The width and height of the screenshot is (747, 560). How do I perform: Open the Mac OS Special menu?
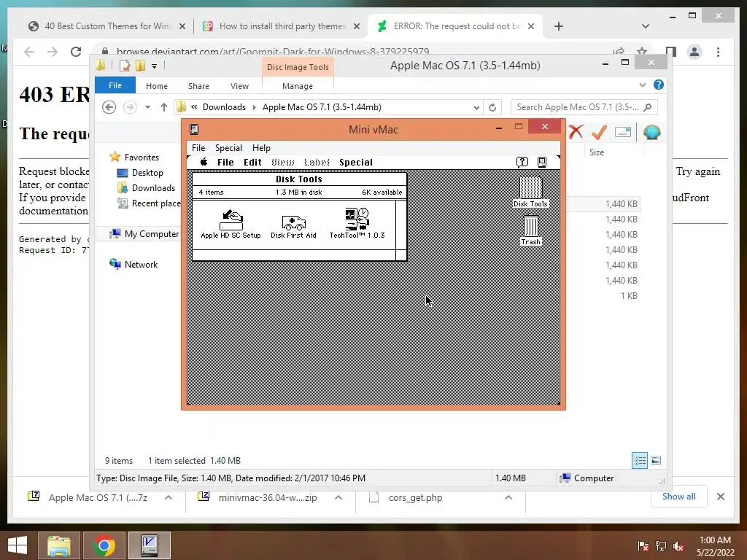(356, 162)
